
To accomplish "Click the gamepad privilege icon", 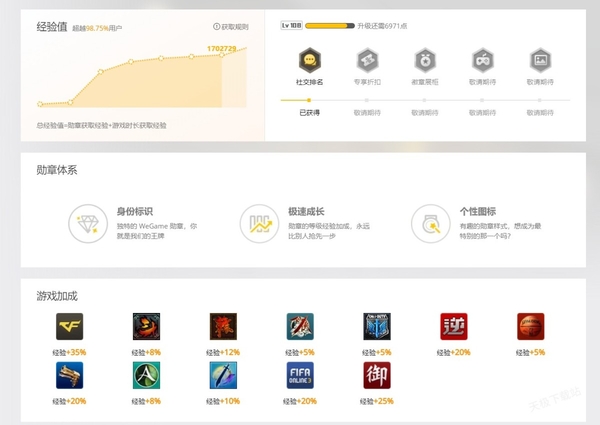I will pos(483,59).
